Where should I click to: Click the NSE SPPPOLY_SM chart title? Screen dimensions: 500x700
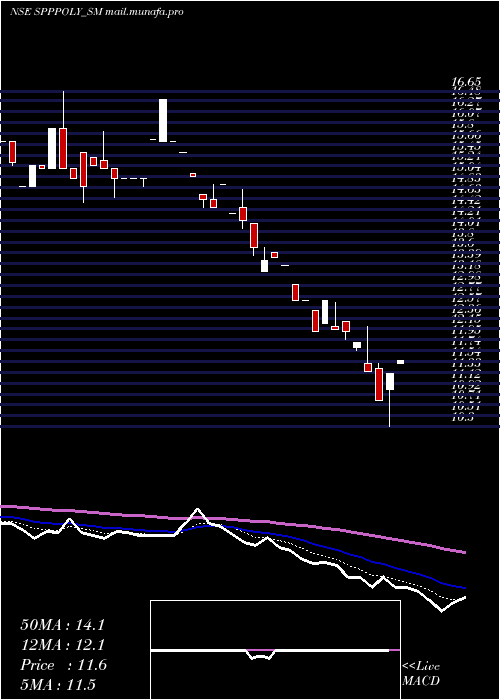click(x=96, y=12)
